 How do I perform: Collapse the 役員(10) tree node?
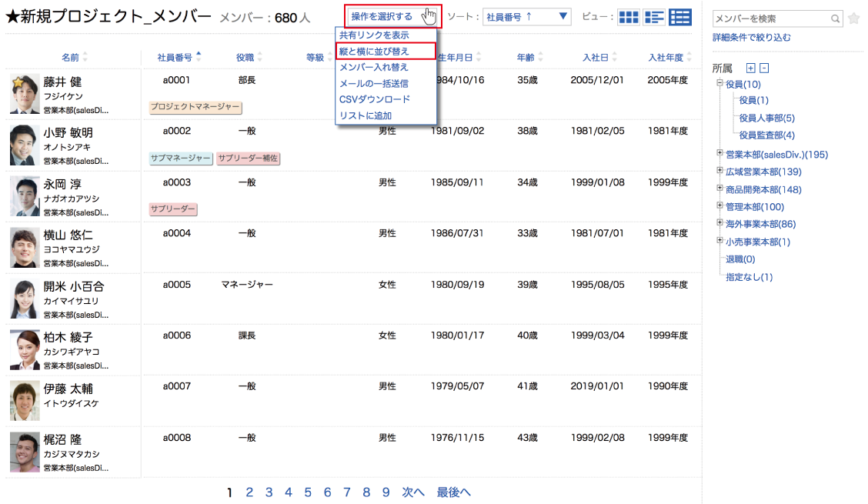[719, 83]
